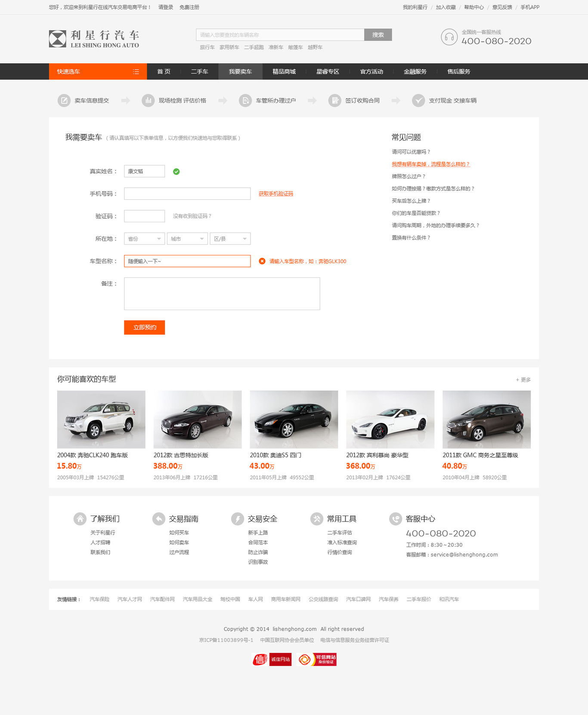The width and height of the screenshot is (588, 715).
Task: Open the 二手车评估 footer link
Action: coord(340,533)
